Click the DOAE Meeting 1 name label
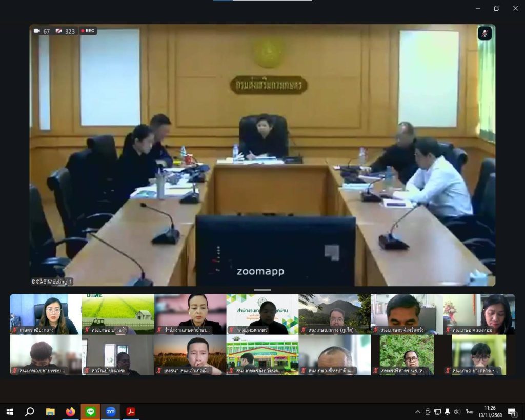Image resolution: width=525 pixels, height=420 pixels. tap(52, 282)
